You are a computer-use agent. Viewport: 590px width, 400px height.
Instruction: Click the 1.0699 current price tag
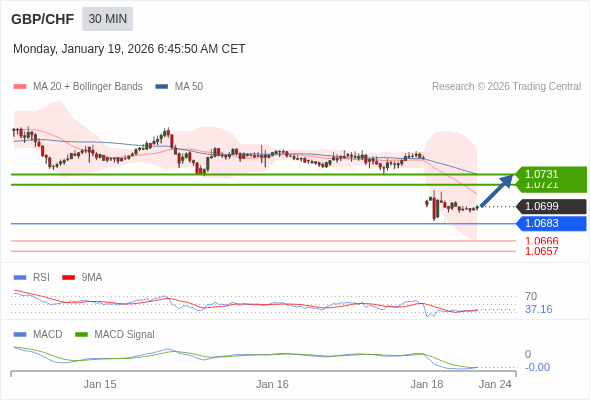551,206
